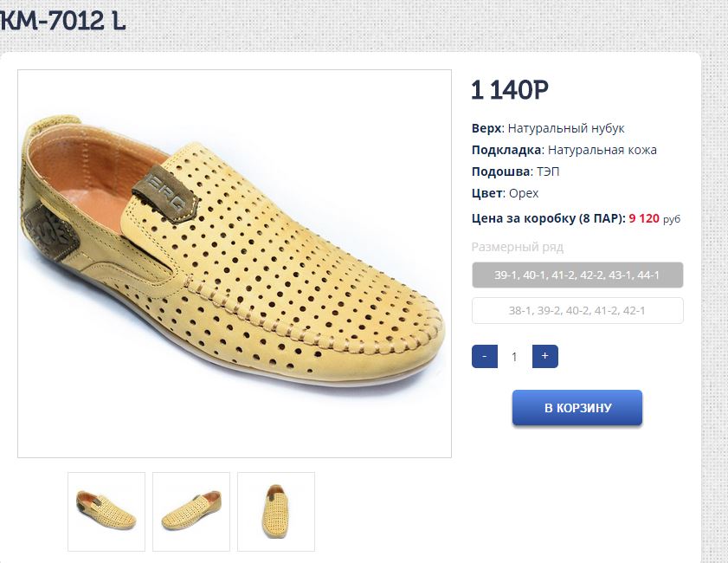The width and height of the screenshot is (728, 563).
Task: Click the "Цена за коробку (8 ПАР)" label
Action: [548, 219]
